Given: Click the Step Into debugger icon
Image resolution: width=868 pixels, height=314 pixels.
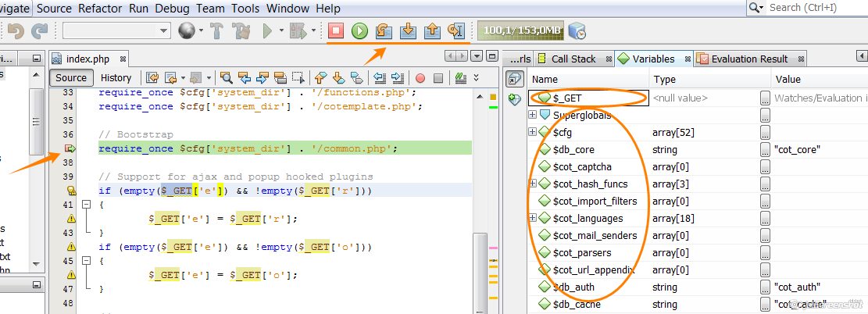Looking at the screenshot, I should [407, 30].
